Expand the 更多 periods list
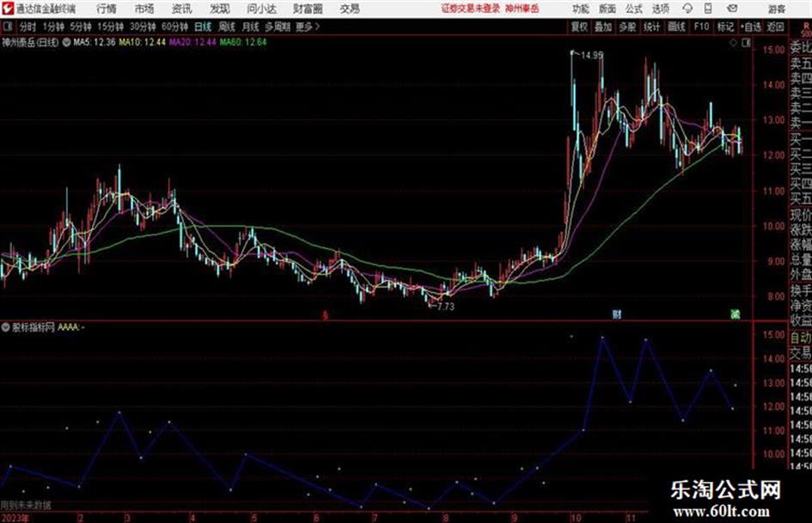Viewport: 812px width, 523px height. (308, 27)
